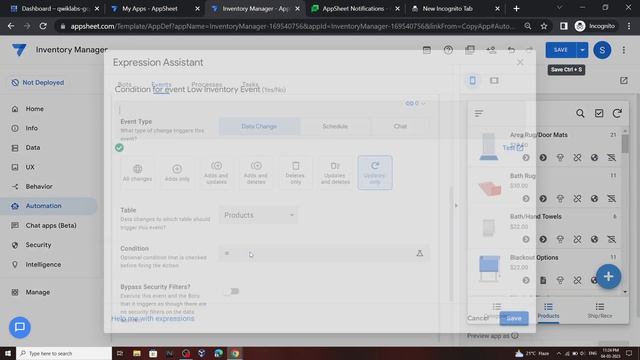Open the Info section
The height and width of the screenshot is (360, 640).
tap(31, 128)
